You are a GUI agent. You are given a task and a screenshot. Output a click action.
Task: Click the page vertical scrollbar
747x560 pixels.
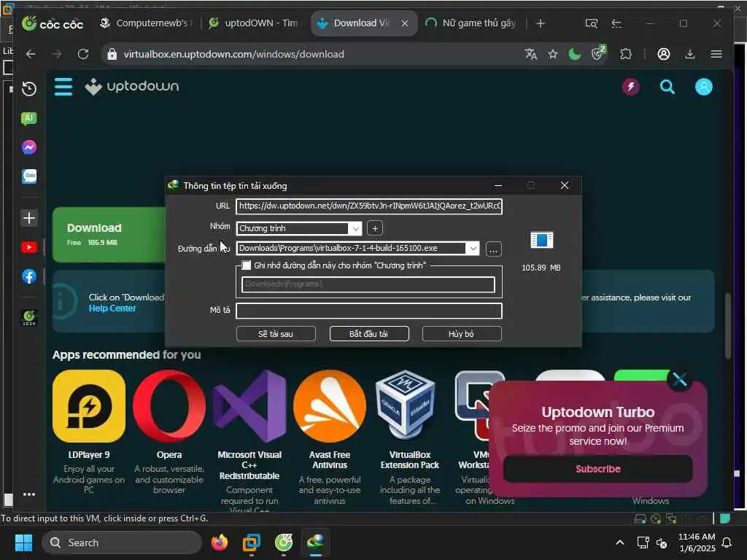click(727, 325)
